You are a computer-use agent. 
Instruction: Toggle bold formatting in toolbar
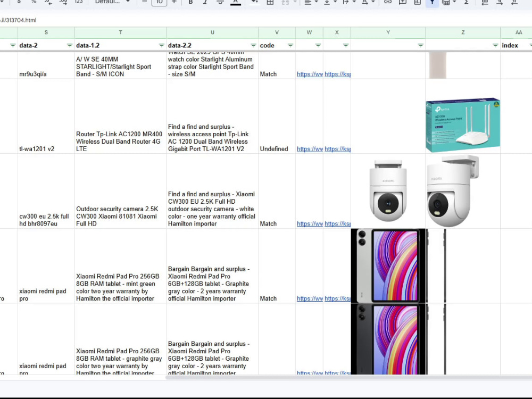(x=190, y=2)
